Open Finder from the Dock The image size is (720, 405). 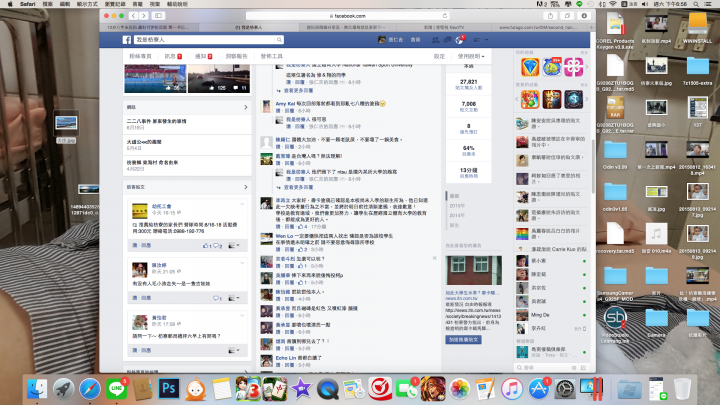(x=37, y=389)
